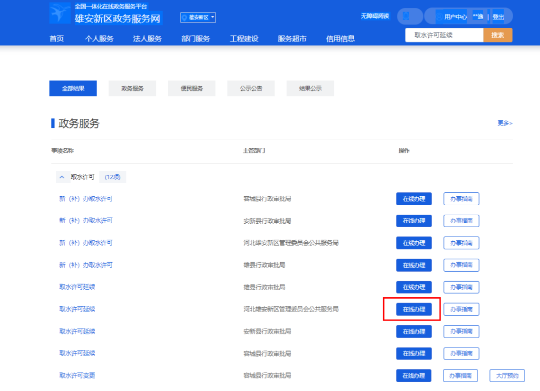Click into the 取水许可延续 search field

click(x=444, y=35)
